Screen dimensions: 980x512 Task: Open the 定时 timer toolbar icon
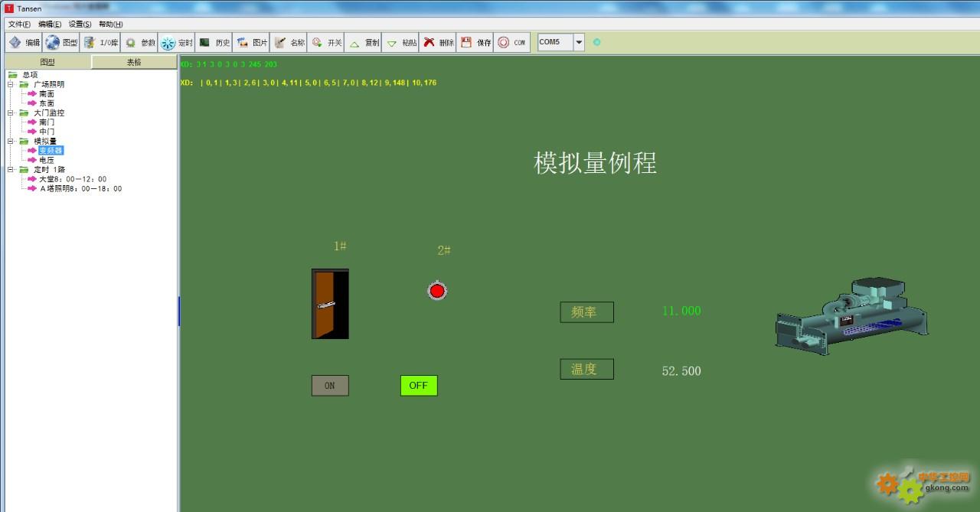click(168, 43)
